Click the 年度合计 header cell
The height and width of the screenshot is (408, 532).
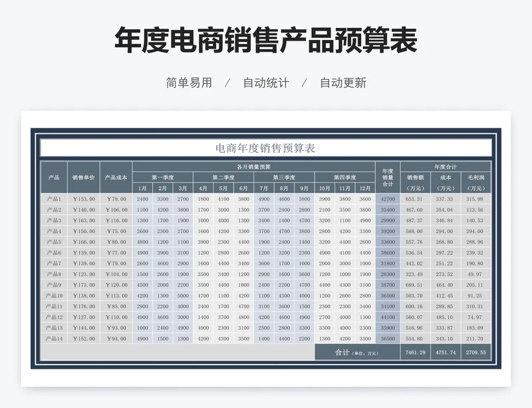(x=446, y=167)
